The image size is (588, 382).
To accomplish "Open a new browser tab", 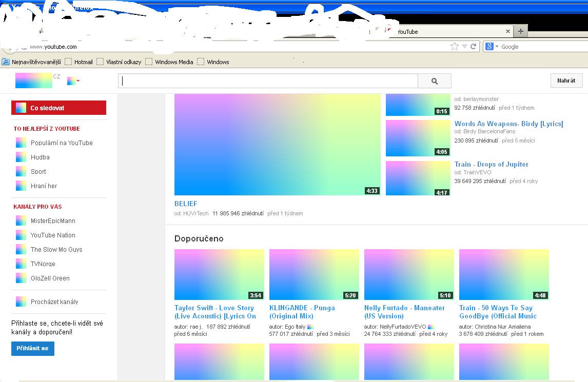I will click(520, 31).
